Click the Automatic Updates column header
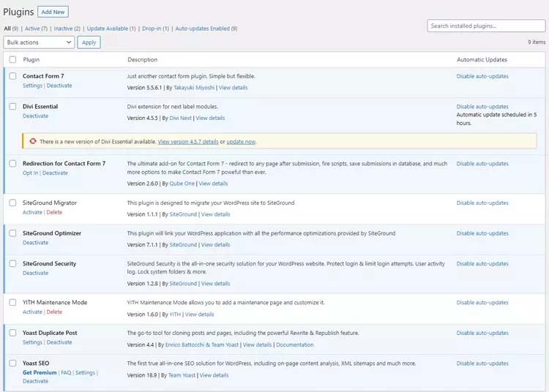 tap(482, 60)
